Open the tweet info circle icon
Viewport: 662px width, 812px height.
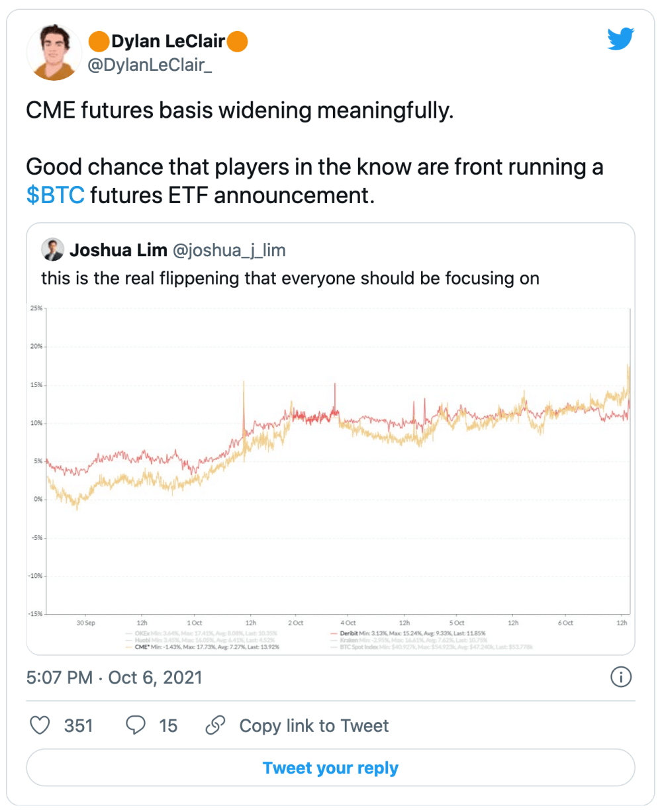click(x=621, y=677)
